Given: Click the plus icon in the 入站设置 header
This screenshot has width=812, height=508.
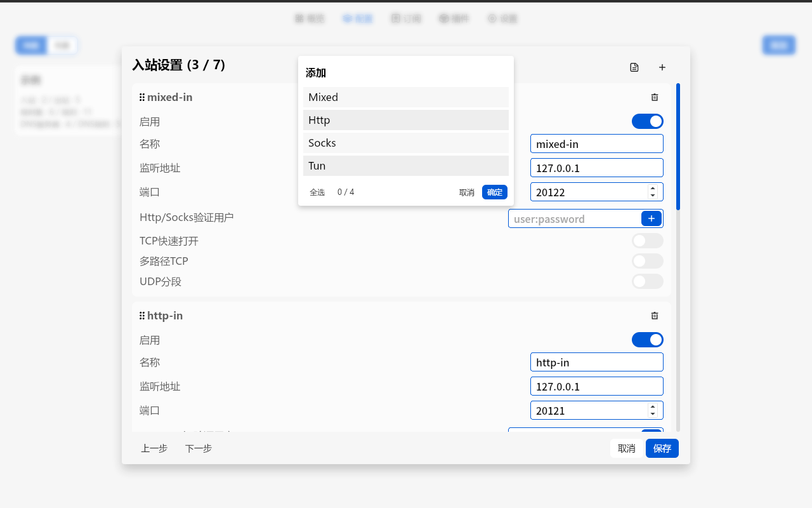Looking at the screenshot, I should click(x=662, y=67).
